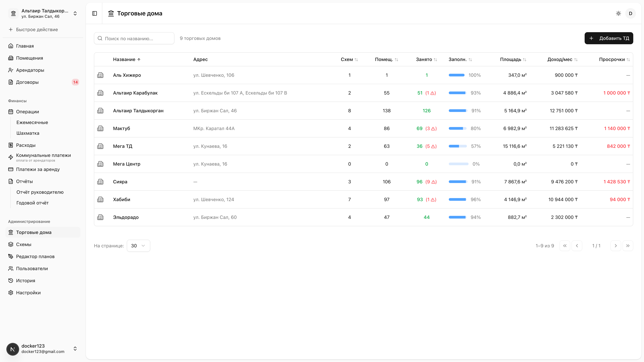Sort by the Площадь column
644x362 pixels.
513,59
